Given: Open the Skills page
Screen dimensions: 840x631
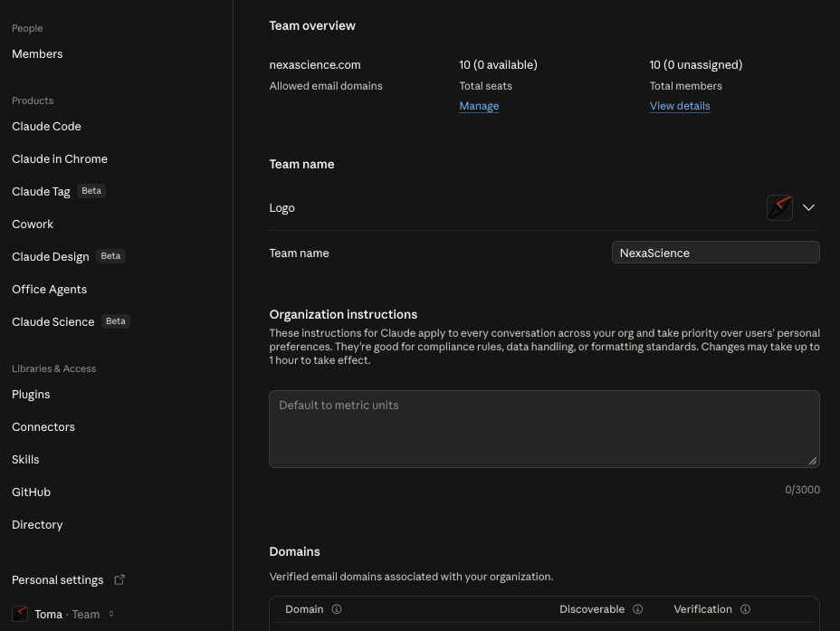Looking at the screenshot, I should (x=25, y=460).
